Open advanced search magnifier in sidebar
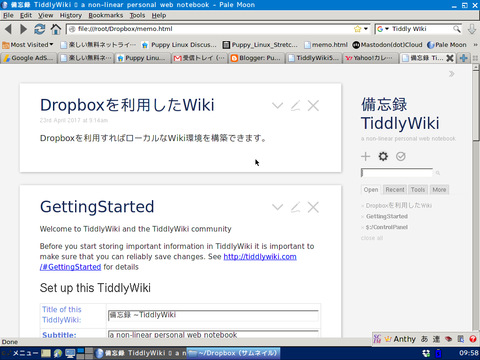480x360 pixels. (438, 173)
